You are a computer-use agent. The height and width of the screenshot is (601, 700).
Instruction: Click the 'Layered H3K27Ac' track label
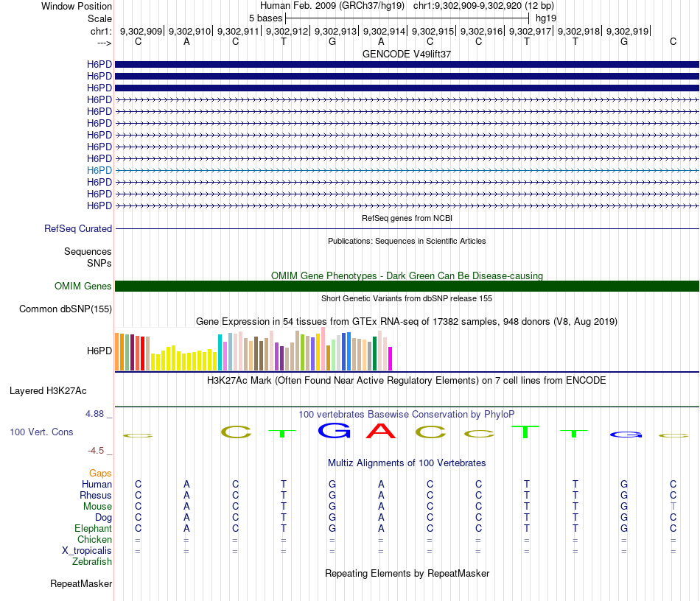point(48,391)
